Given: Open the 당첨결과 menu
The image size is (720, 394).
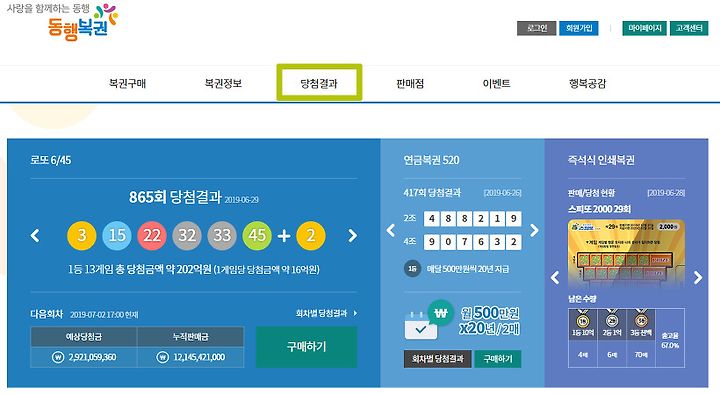Looking at the screenshot, I should coord(319,83).
